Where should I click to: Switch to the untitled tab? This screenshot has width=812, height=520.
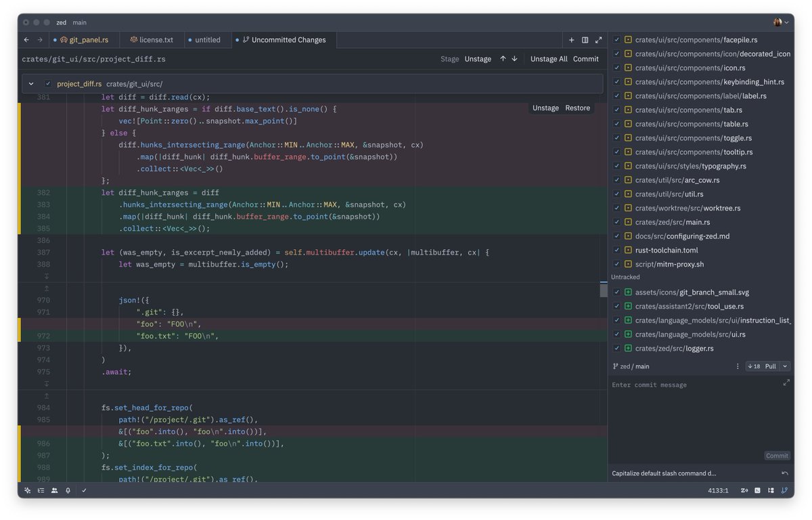(x=207, y=40)
